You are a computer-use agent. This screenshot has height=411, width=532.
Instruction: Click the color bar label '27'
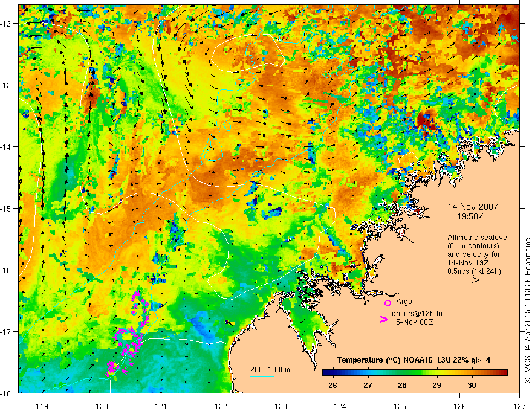(x=368, y=385)
